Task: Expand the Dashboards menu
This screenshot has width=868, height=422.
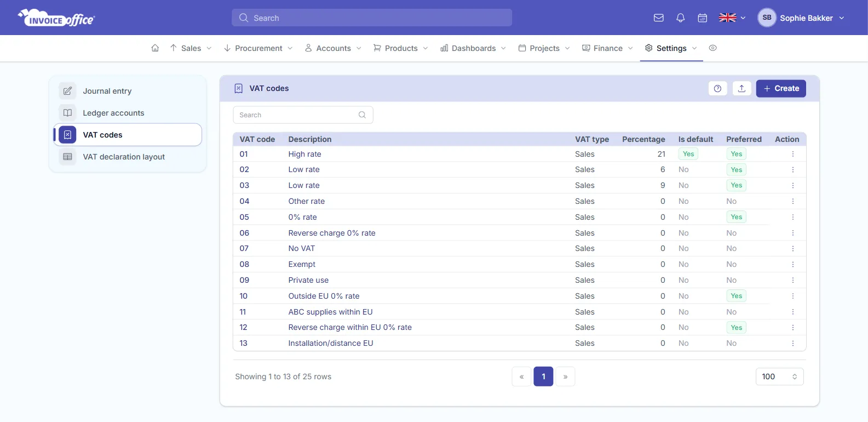Action: coord(473,48)
